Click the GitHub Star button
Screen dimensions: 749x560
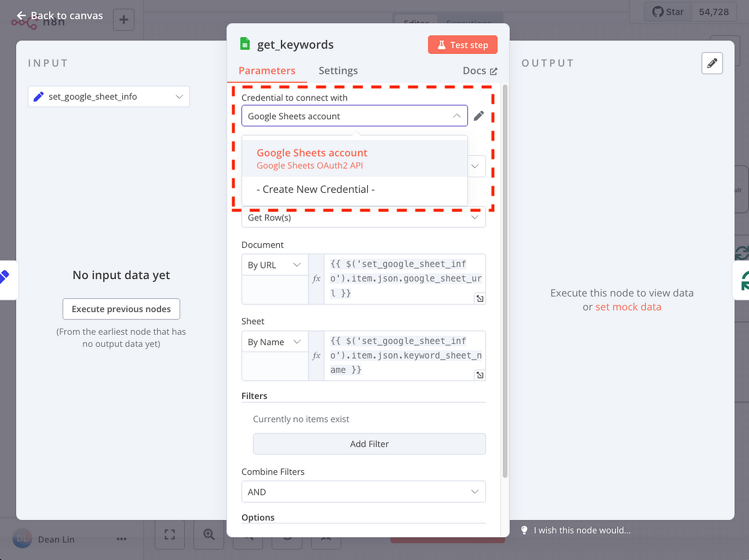pyautogui.click(x=668, y=12)
